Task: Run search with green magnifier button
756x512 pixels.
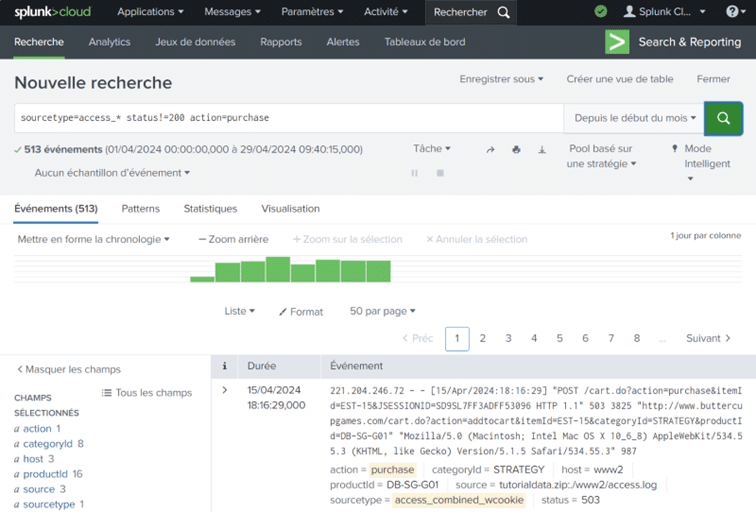Action: click(723, 118)
